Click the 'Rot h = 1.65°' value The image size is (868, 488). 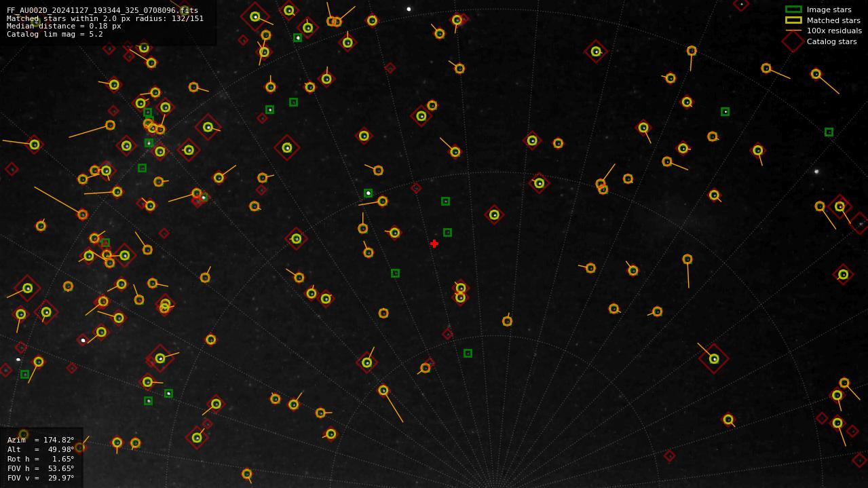[41, 459]
